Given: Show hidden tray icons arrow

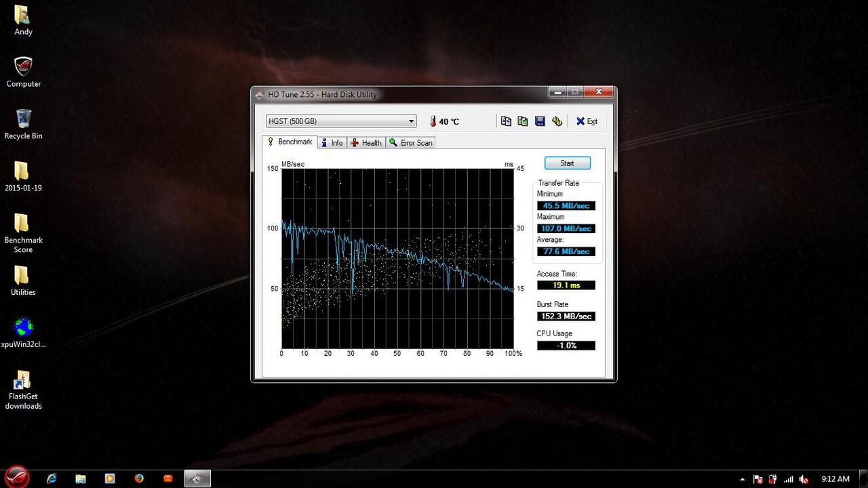Looking at the screenshot, I should tap(742, 479).
